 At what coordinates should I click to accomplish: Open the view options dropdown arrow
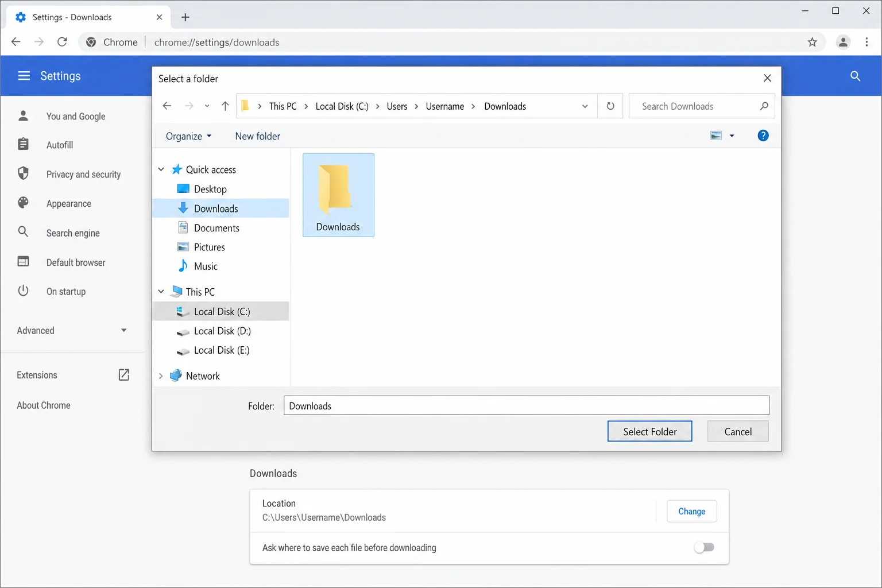point(732,136)
